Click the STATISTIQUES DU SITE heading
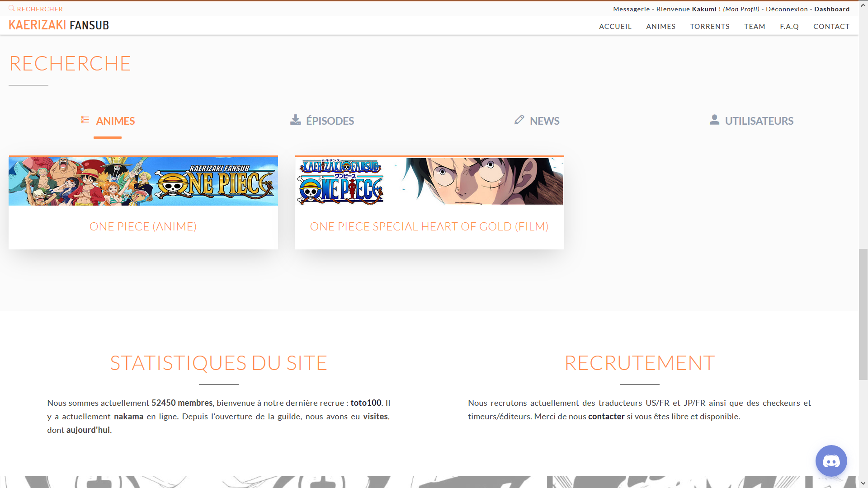 click(218, 363)
